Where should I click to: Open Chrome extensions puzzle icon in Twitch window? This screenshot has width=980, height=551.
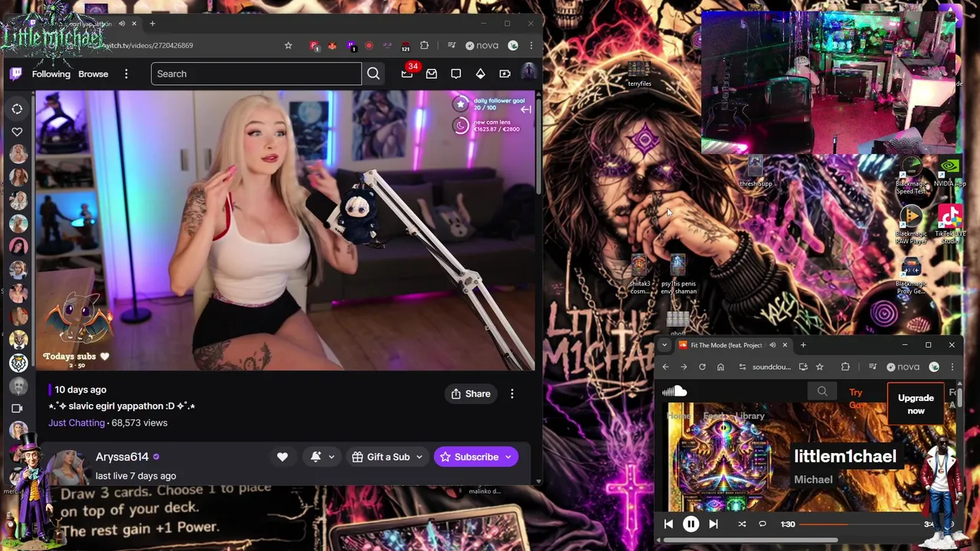[424, 46]
